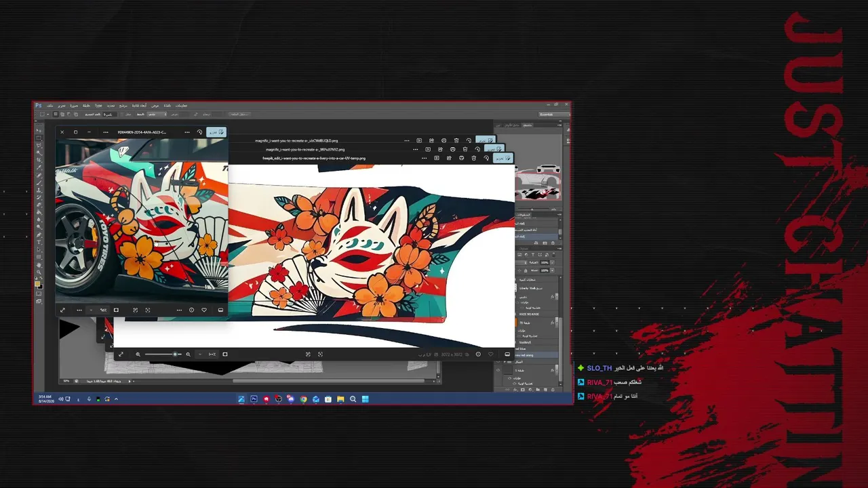See more options in the freepik_edit title bar
The image size is (868, 488).
pyautogui.click(x=425, y=158)
